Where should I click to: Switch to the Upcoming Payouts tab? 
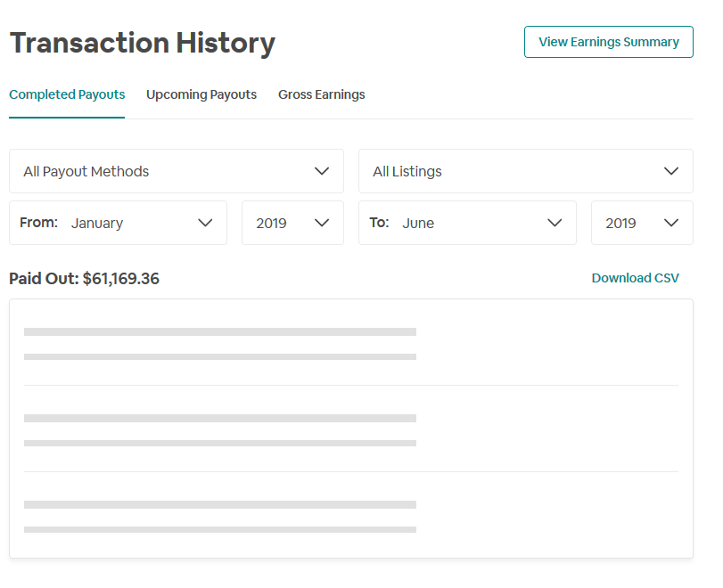pos(201,94)
